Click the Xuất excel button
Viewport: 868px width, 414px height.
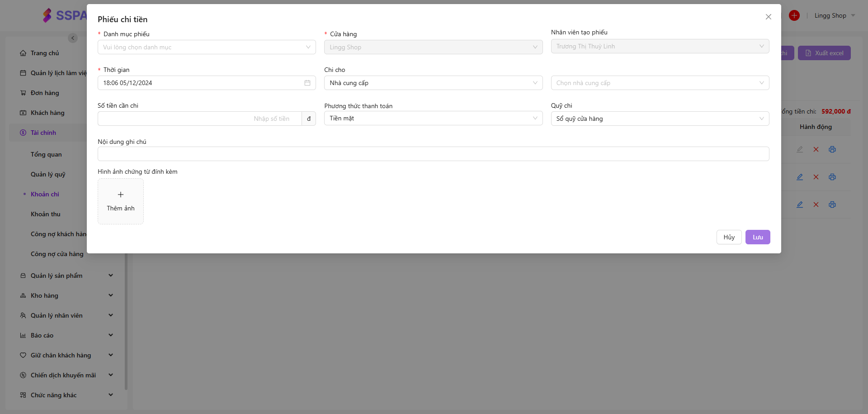pos(824,53)
